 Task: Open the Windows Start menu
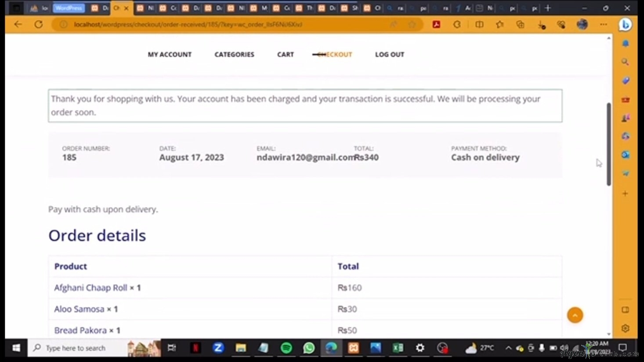16,348
